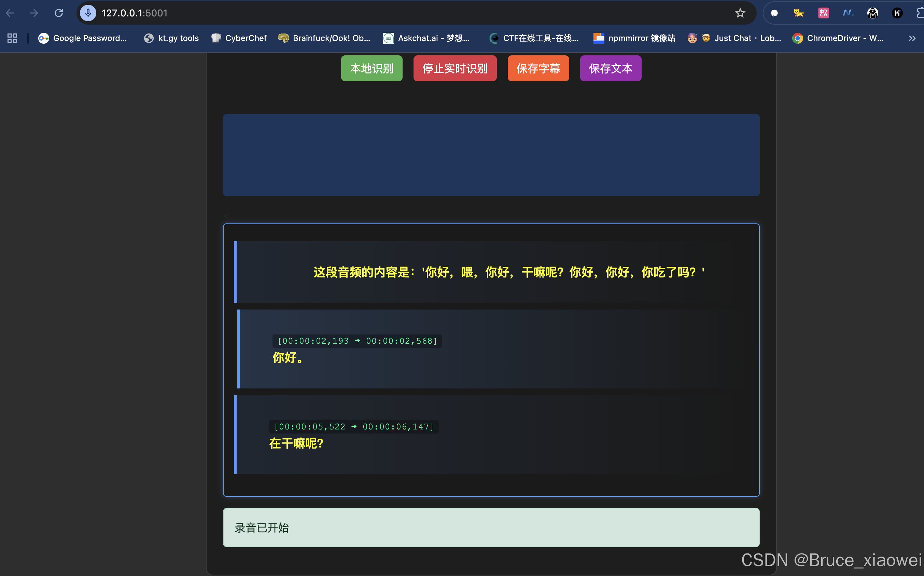Select the 你好。 subtitle entry

(x=288, y=357)
